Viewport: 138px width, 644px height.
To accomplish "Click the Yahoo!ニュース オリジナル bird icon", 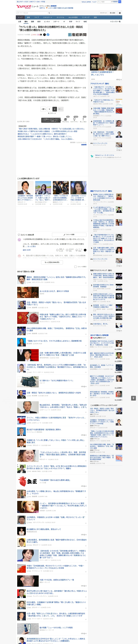I will coord(92,156).
